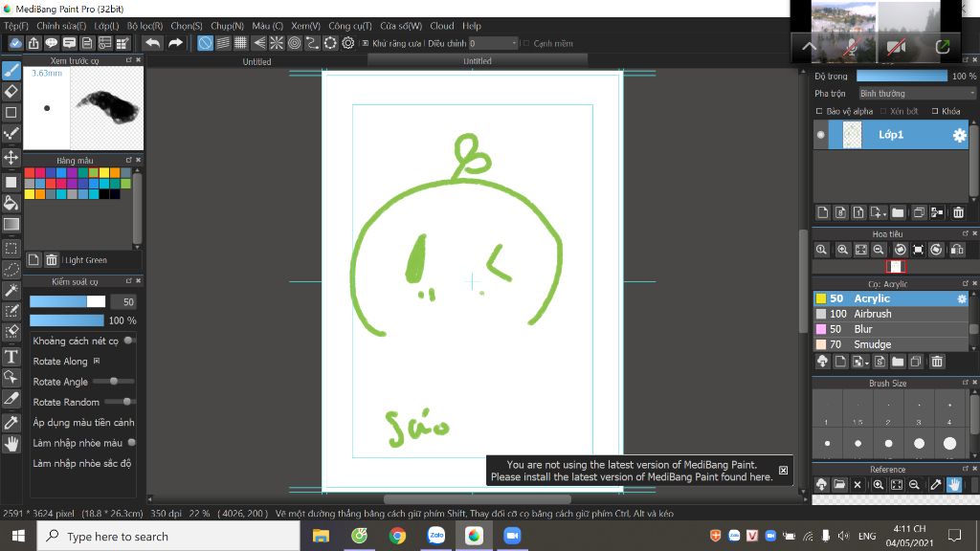
Task: Toggle visibility of Lớp1 layer
Action: click(820, 135)
